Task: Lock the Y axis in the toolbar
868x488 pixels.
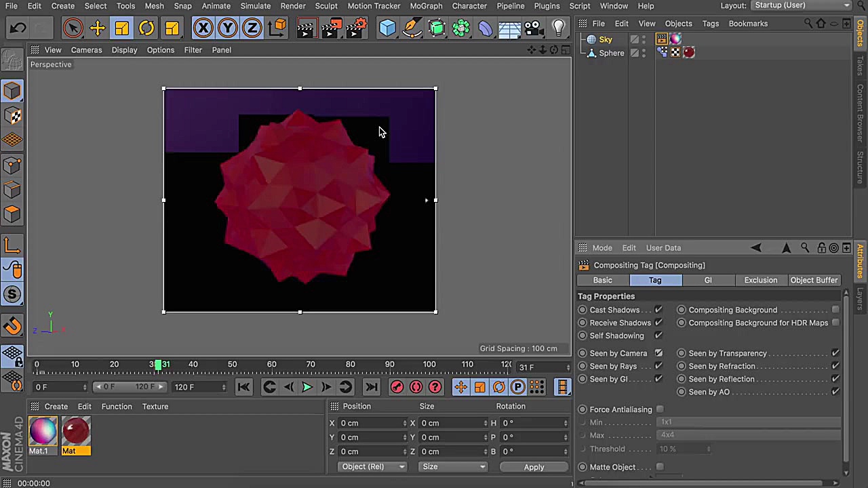Action: [227, 27]
